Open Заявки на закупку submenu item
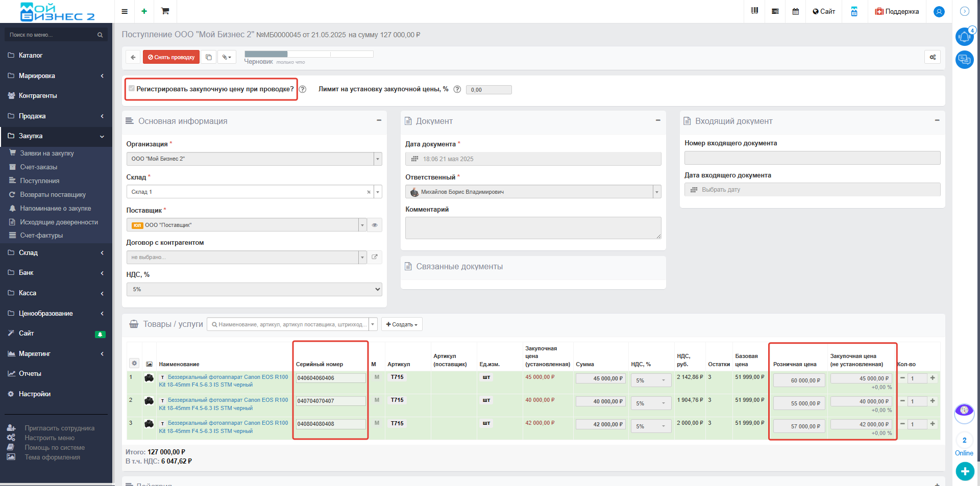The width and height of the screenshot is (980, 486). tap(47, 153)
